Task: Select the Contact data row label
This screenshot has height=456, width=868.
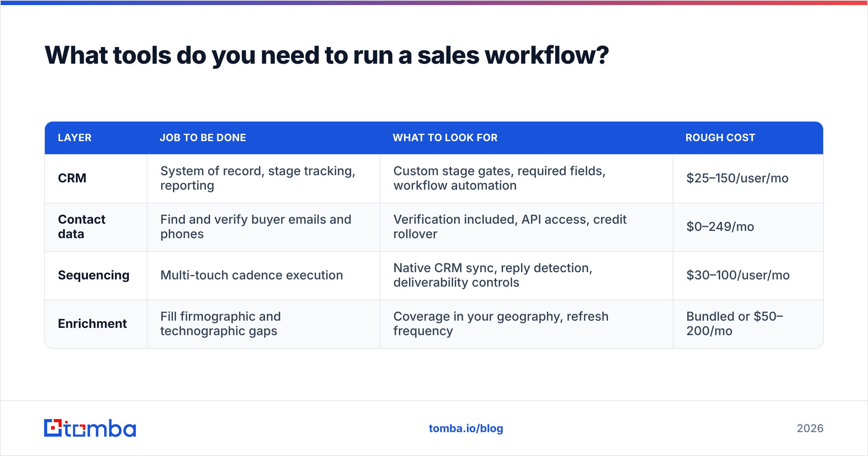Action: pyautogui.click(x=82, y=227)
